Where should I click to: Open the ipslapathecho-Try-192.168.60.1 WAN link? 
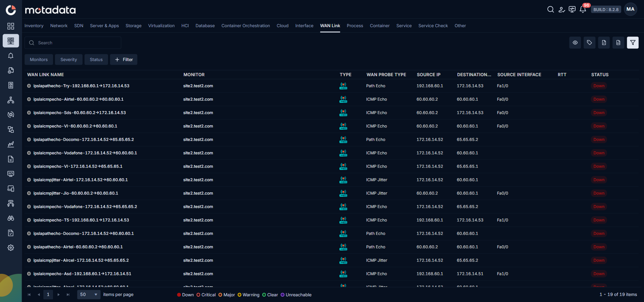point(81,86)
